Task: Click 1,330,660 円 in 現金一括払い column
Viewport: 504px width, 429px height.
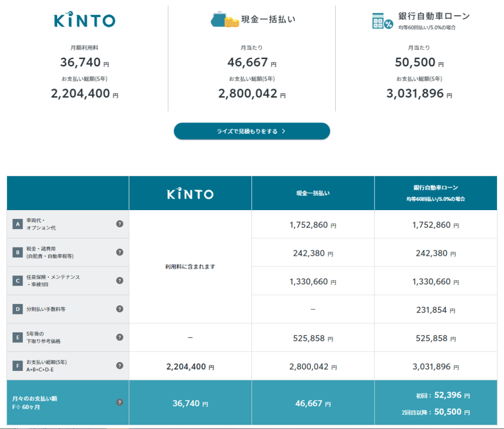Action: coord(313,281)
